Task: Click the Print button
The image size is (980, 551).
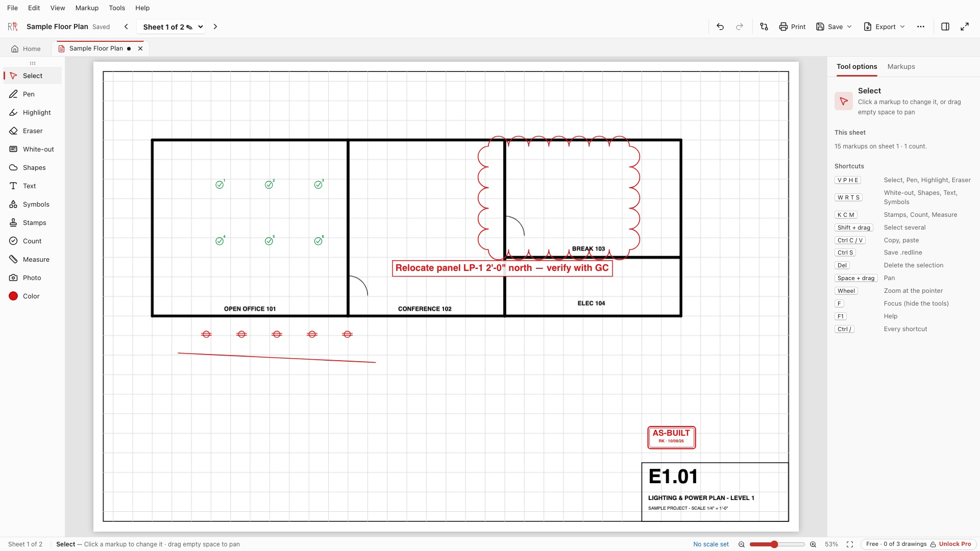Action: pos(792,27)
